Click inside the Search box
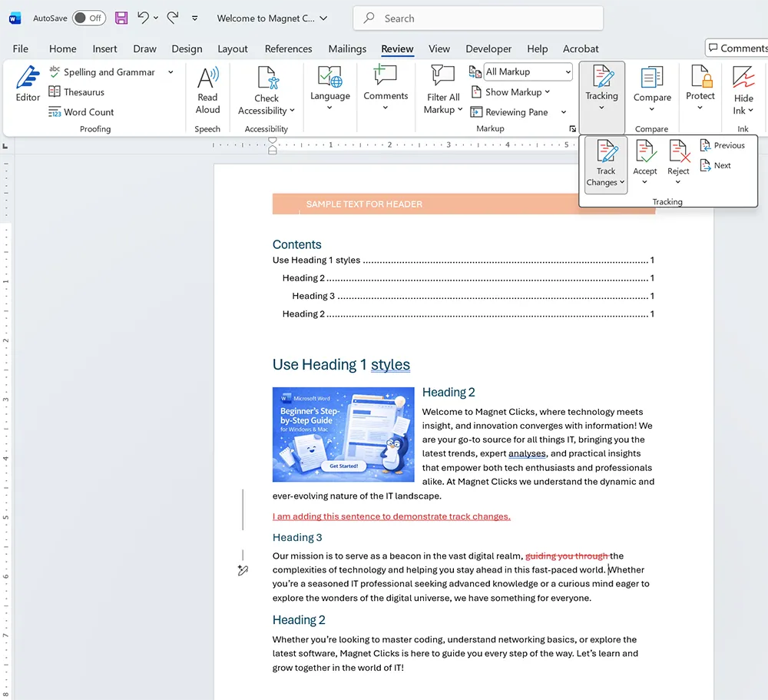Screen dimensions: 768x700 click(x=478, y=18)
